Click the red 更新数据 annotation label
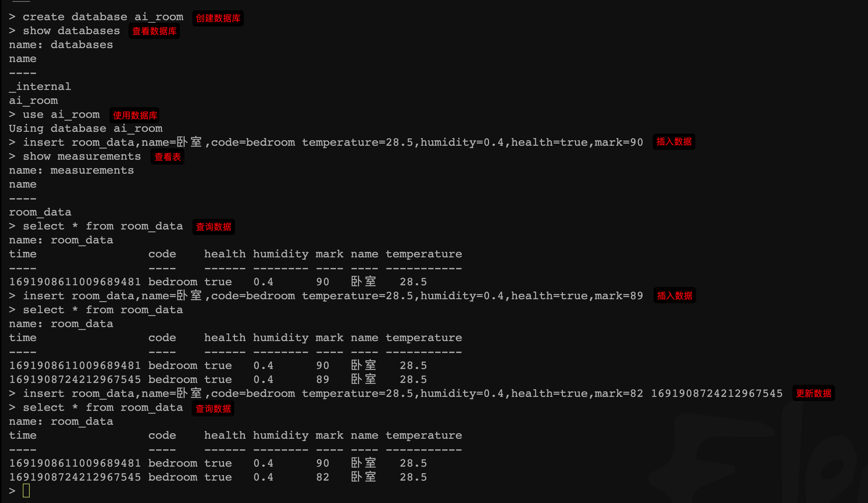 coord(813,394)
